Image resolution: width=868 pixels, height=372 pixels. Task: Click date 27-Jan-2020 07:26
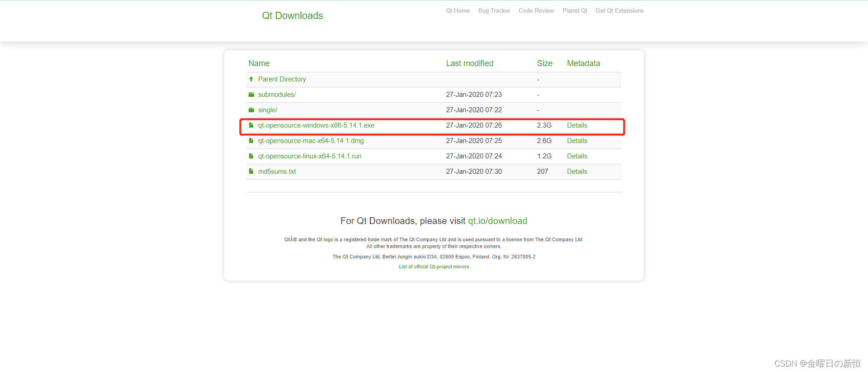(474, 125)
